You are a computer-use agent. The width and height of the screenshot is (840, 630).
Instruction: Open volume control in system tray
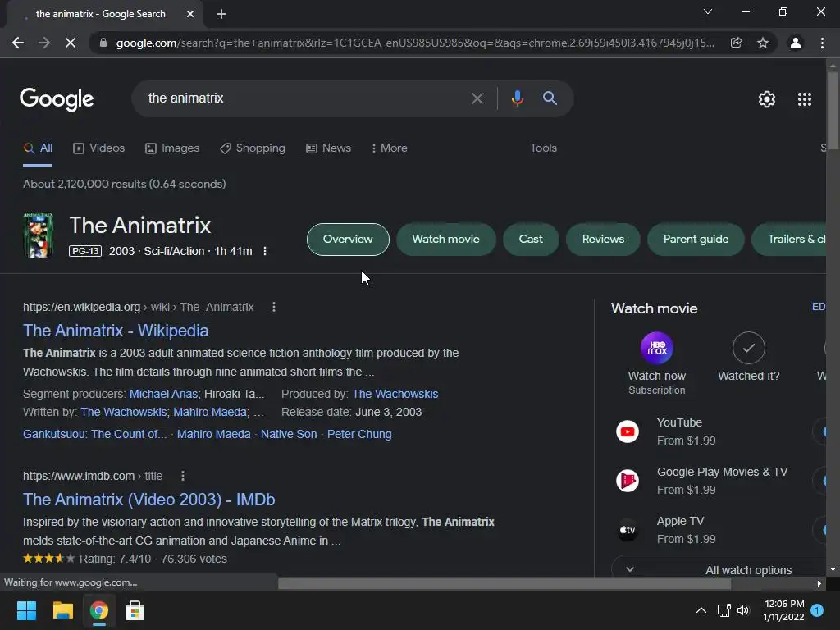coord(743,610)
